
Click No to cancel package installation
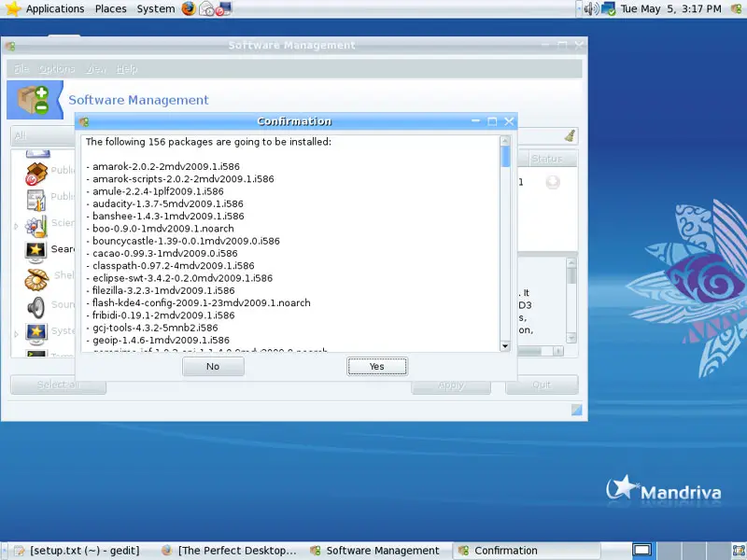tap(213, 366)
